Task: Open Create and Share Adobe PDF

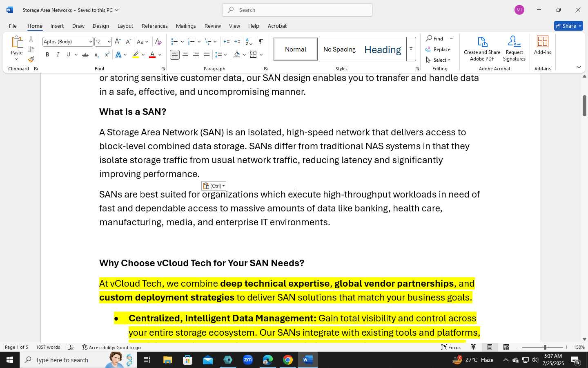Action: coord(482,49)
